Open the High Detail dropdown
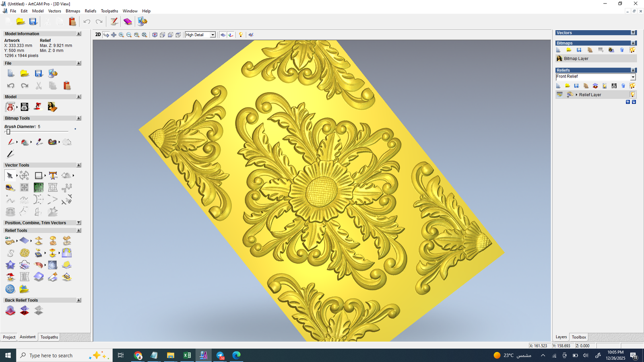 coord(213,35)
